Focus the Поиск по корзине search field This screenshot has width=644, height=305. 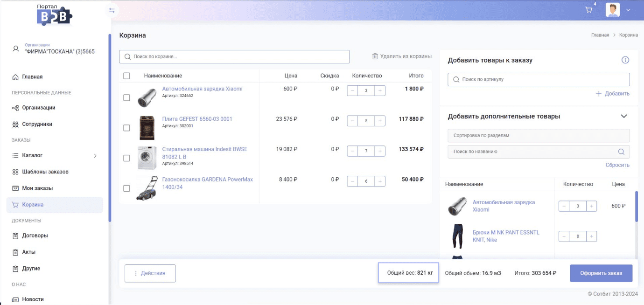coord(234,56)
